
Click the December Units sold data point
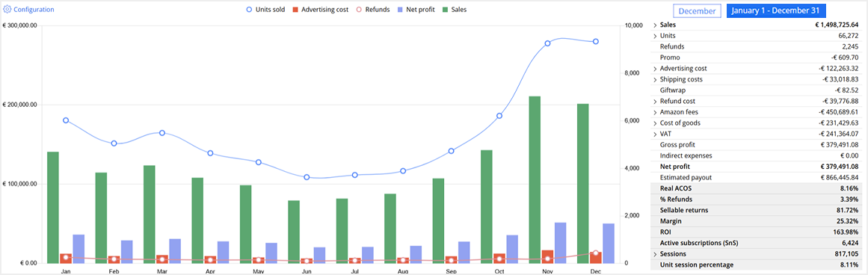[x=596, y=42]
